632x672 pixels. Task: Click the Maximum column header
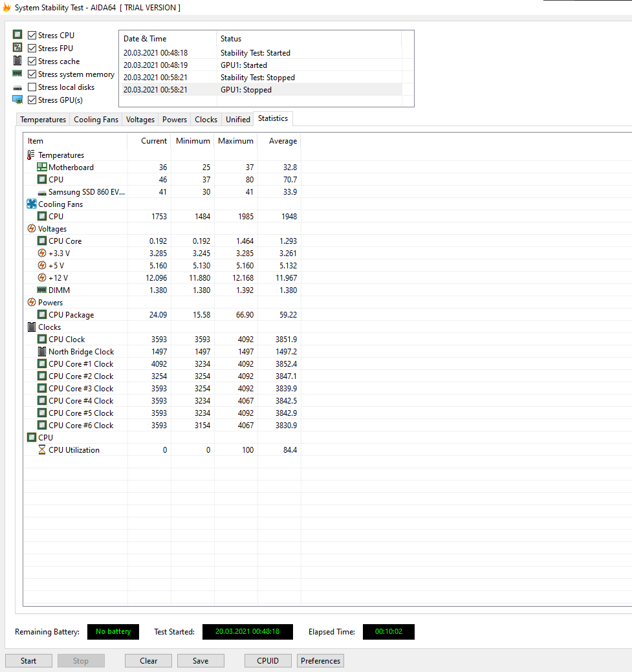point(236,141)
